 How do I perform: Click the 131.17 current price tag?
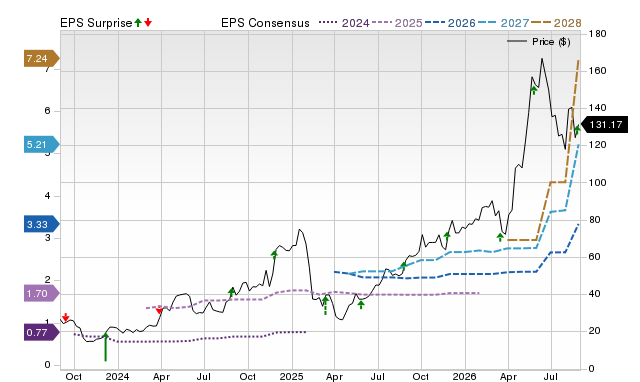[x=604, y=124]
